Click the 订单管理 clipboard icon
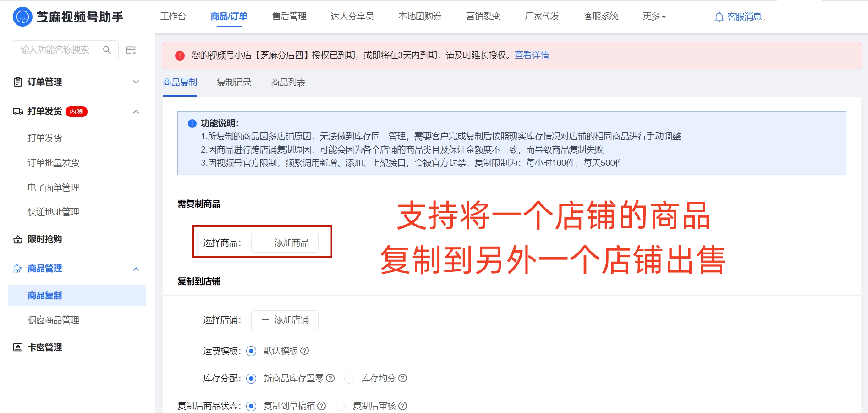Image resolution: width=868 pixels, height=413 pixels. click(17, 82)
